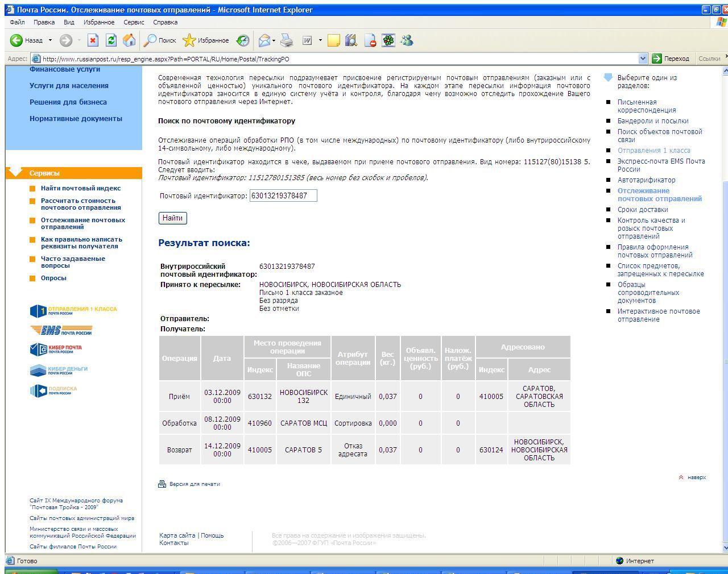Click the EMS Почта России logo

pyautogui.click(x=61, y=330)
